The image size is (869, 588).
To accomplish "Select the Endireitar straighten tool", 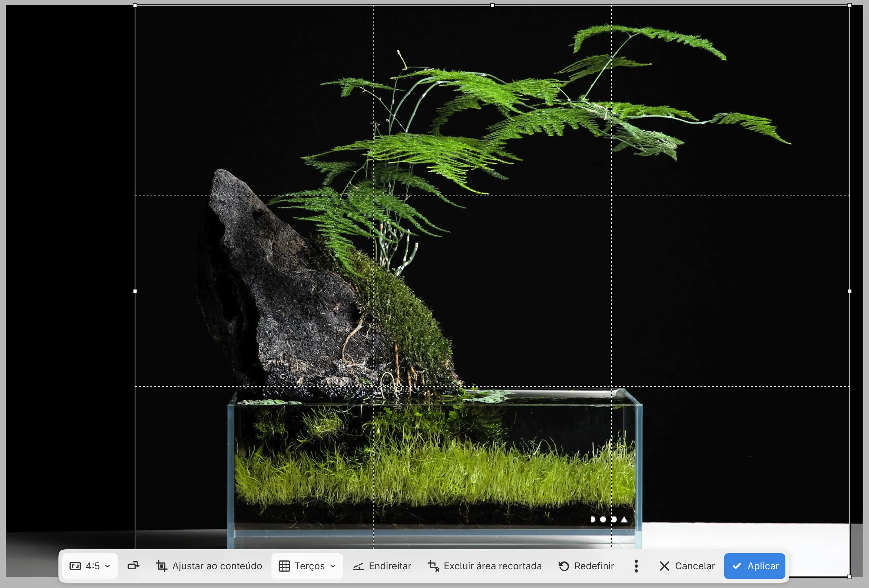I will (382, 566).
